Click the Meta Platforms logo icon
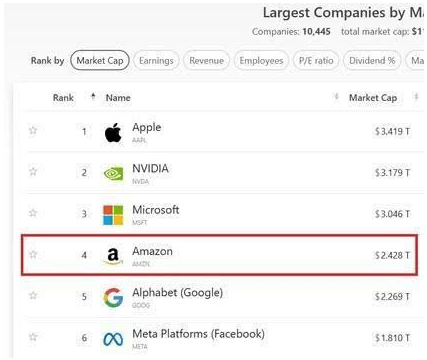Viewport: 427px width, 360px height. (x=113, y=339)
